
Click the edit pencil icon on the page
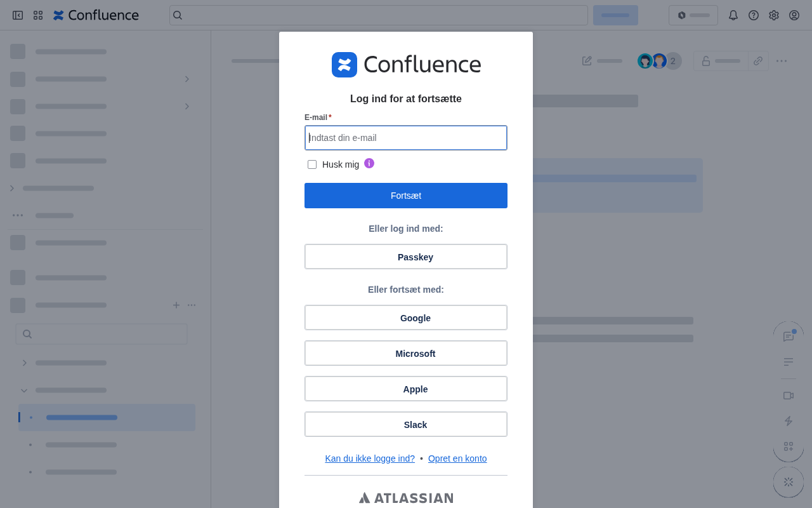[x=587, y=61]
